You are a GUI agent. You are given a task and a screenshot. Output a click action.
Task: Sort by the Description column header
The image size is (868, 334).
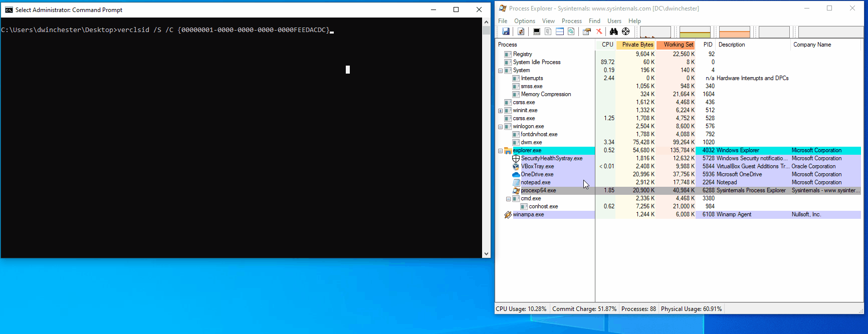[x=753, y=45]
